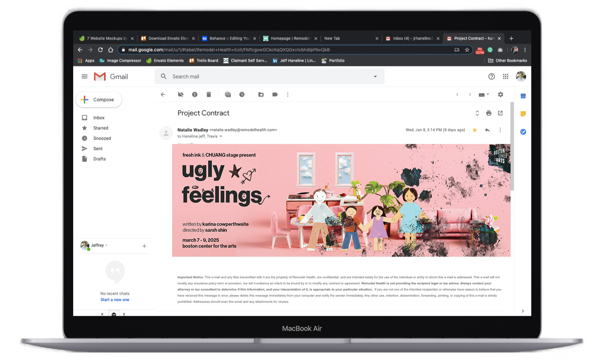Image resolution: width=603 pixels, height=364 pixels.
Task: Go to the newer message arrow
Action: pyautogui.click(x=457, y=94)
